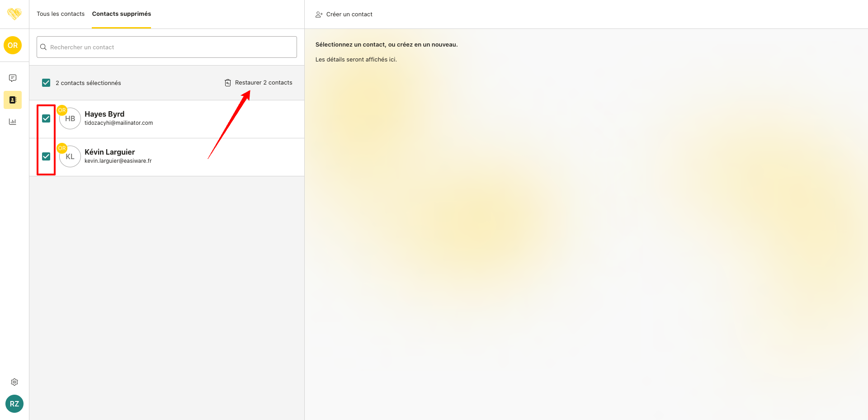Open the OR organization avatar

(x=13, y=45)
